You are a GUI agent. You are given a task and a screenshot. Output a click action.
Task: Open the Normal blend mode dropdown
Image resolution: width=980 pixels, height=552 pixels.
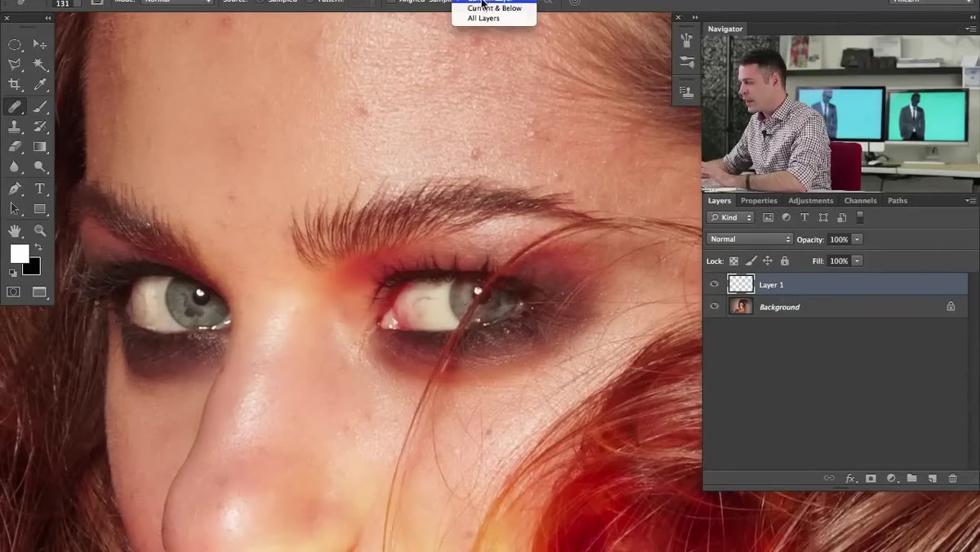(749, 239)
